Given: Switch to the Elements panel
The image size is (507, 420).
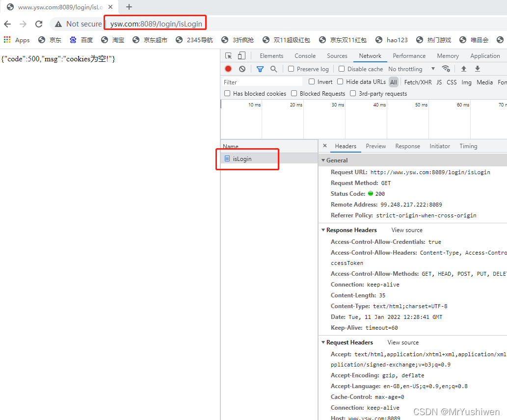Looking at the screenshot, I should 271,56.
